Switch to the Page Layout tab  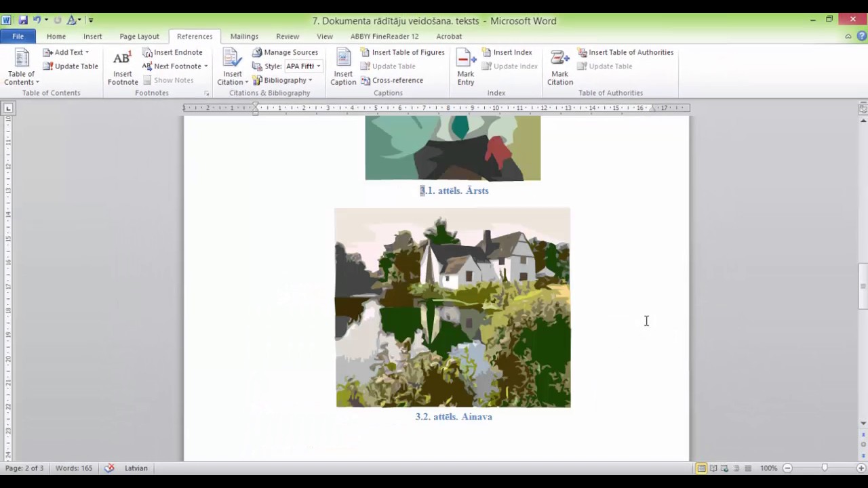[139, 37]
